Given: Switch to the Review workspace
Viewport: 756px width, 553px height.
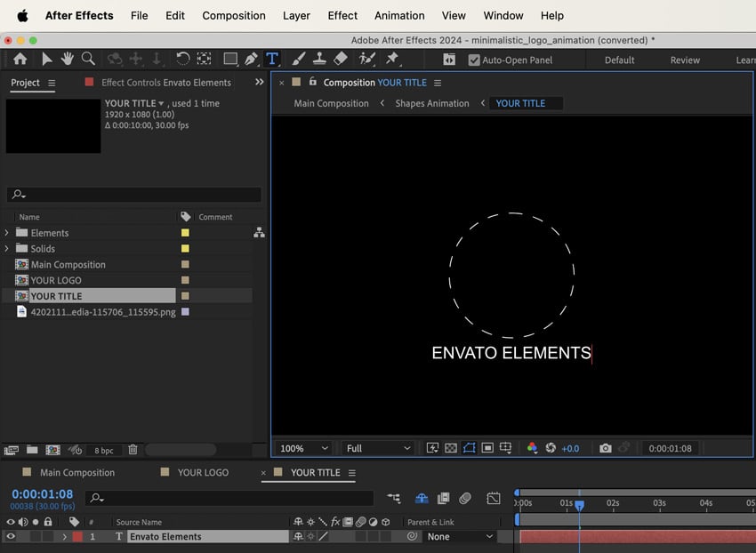Looking at the screenshot, I should pyautogui.click(x=685, y=60).
